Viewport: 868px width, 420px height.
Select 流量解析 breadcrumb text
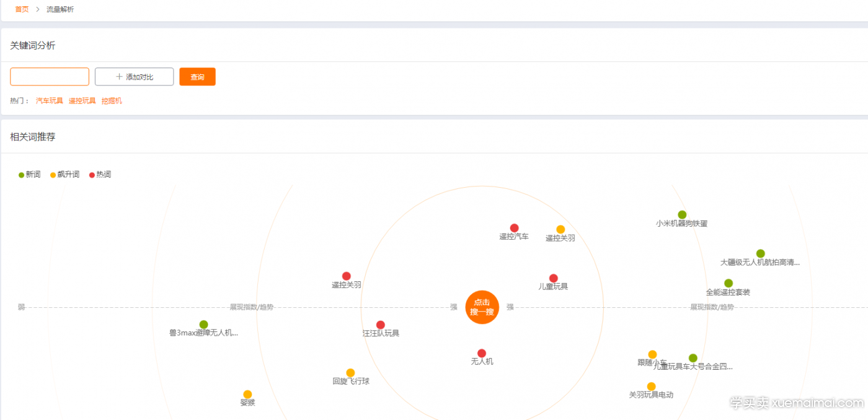(60, 9)
